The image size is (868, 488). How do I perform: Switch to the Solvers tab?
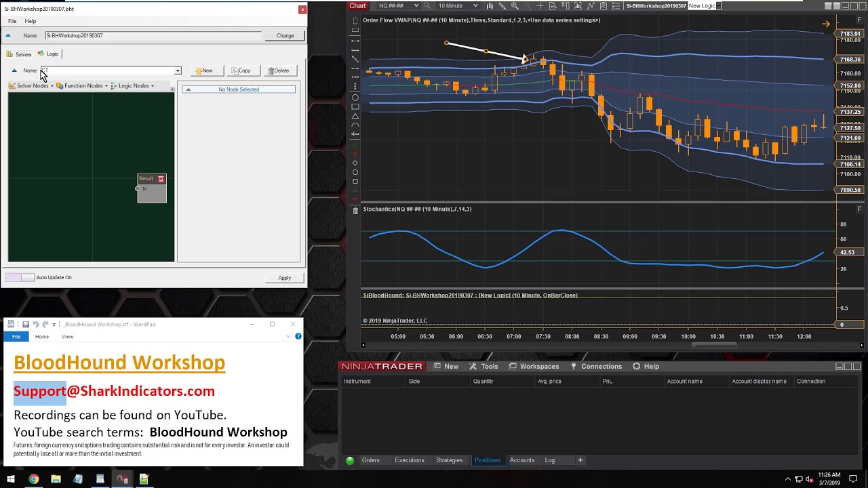coord(20,54)
